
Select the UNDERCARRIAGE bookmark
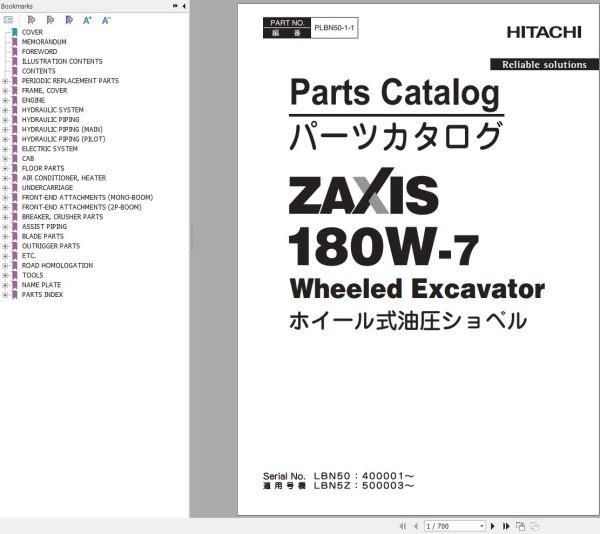pos(47,187)
